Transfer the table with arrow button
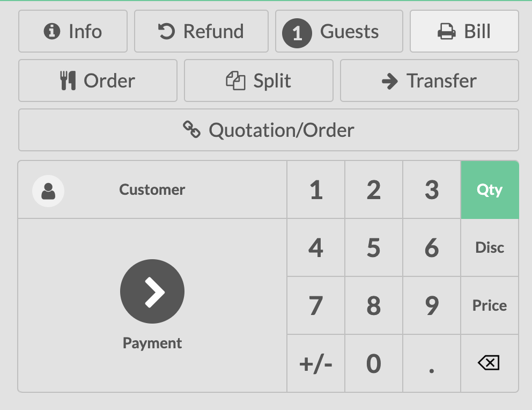532x410 pixels. coord(429,81)
